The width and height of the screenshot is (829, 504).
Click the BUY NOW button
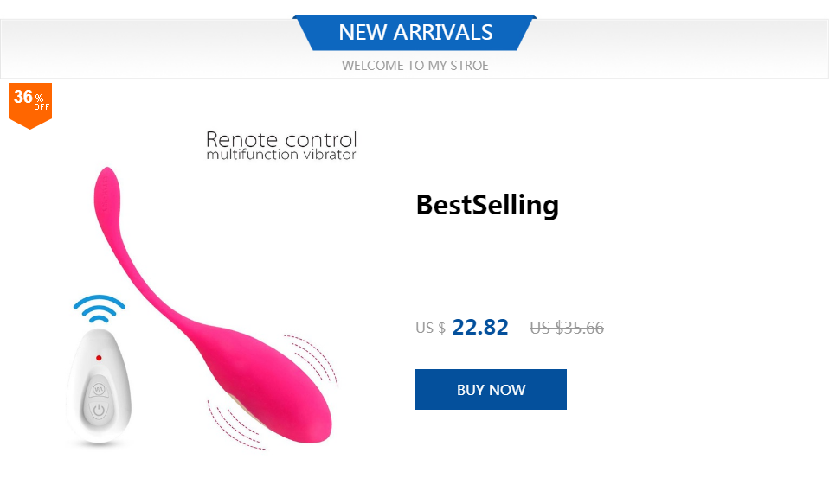(491, 389)
